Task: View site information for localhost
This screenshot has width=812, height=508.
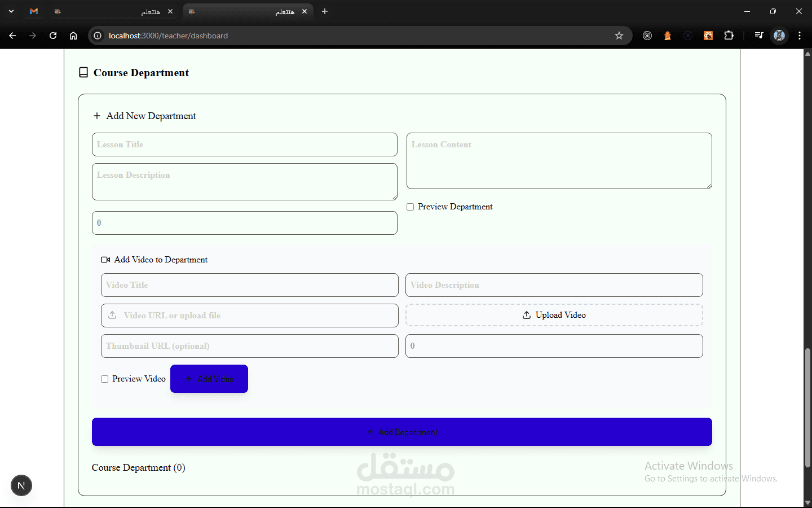Action: (x=98, y=36)
